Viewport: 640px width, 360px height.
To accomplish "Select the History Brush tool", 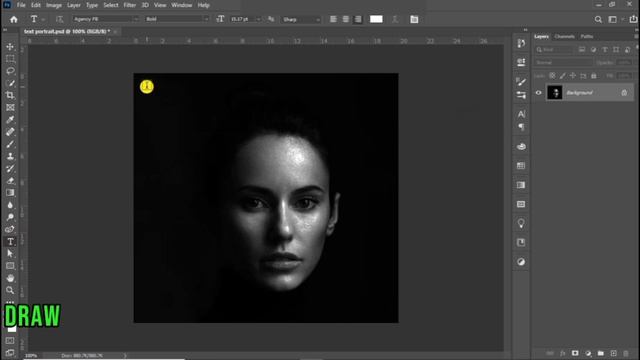I will tap(10, 169).
